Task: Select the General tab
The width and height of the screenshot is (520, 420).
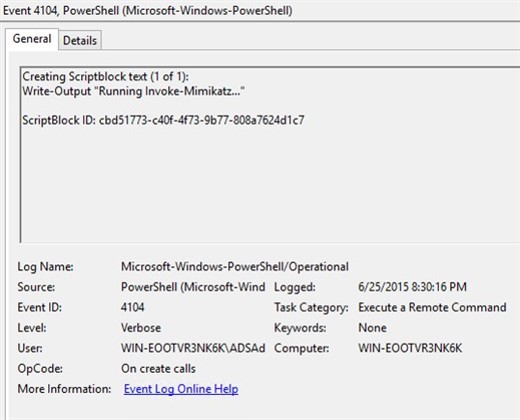Action: pos(32,39)
